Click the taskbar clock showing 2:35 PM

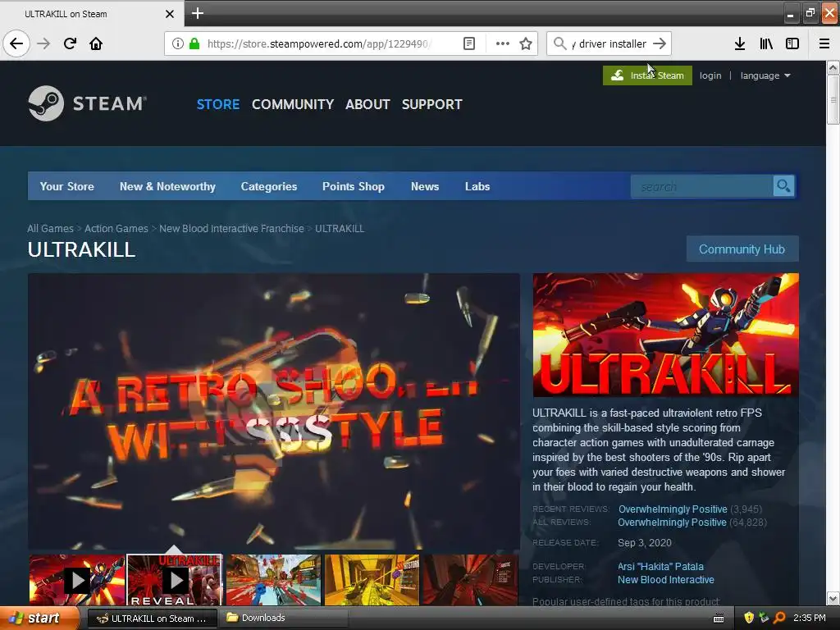[x=809, y=619]
